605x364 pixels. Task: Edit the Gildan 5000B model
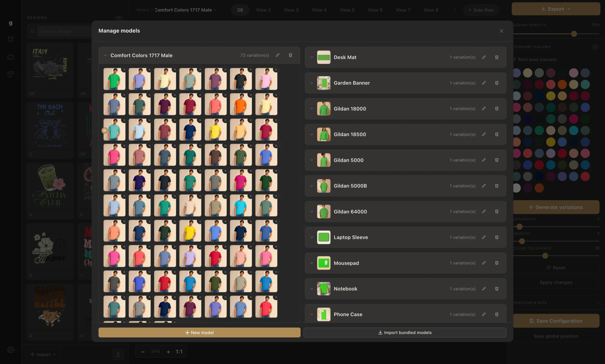[484, 186]
